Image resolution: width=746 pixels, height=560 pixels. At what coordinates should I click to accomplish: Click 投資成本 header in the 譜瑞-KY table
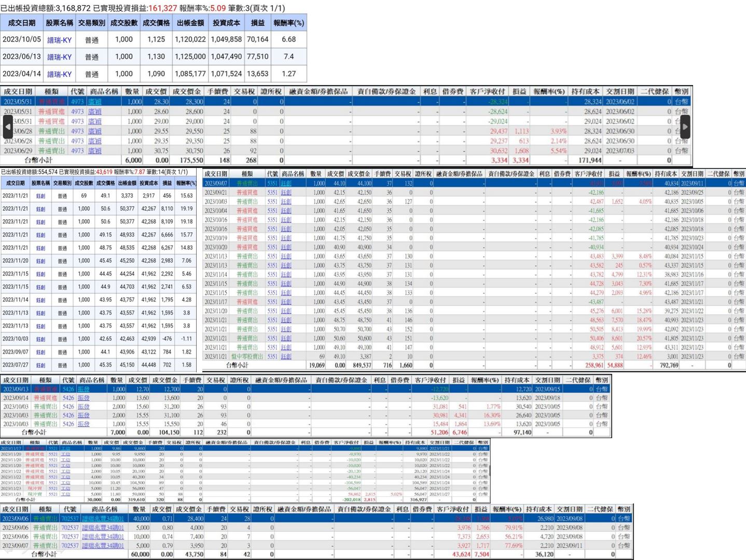227,23
